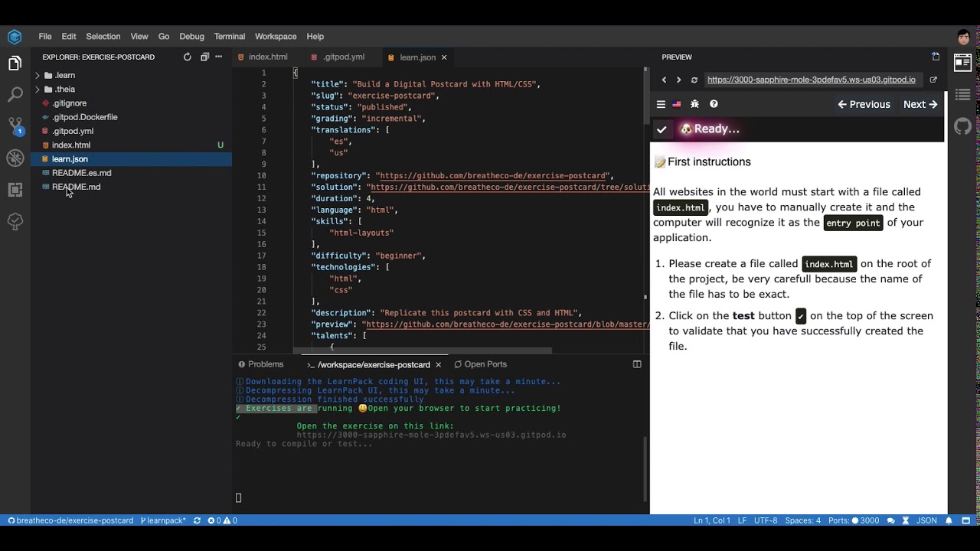Open the GitHub panel in right sidebar
The image size is (980, 551).
[x=963, y=126]
